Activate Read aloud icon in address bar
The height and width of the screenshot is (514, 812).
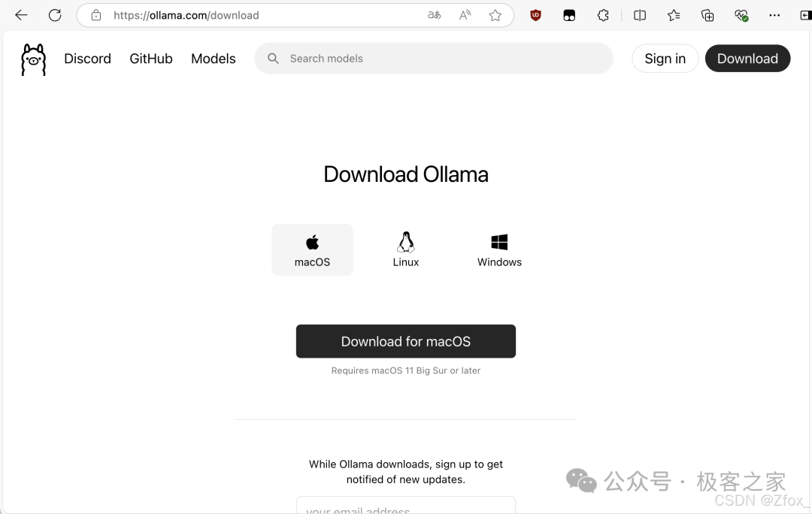(465, 15)
